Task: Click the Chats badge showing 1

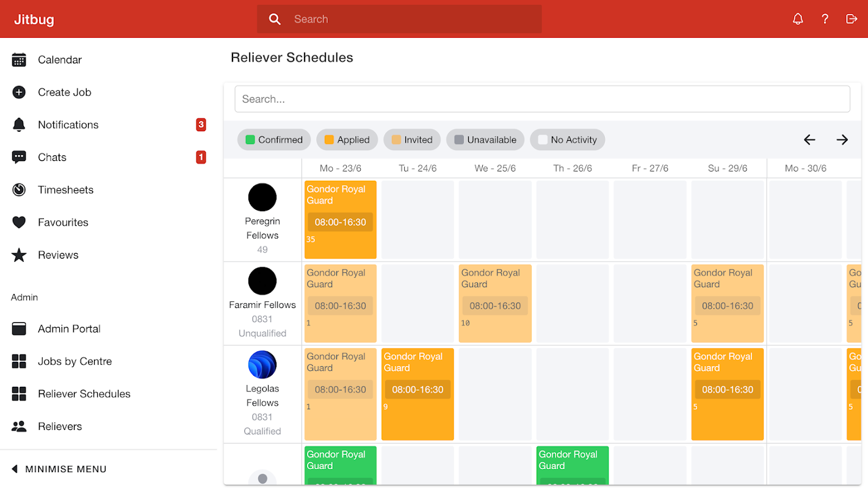Action: click(x=201, y=157)
